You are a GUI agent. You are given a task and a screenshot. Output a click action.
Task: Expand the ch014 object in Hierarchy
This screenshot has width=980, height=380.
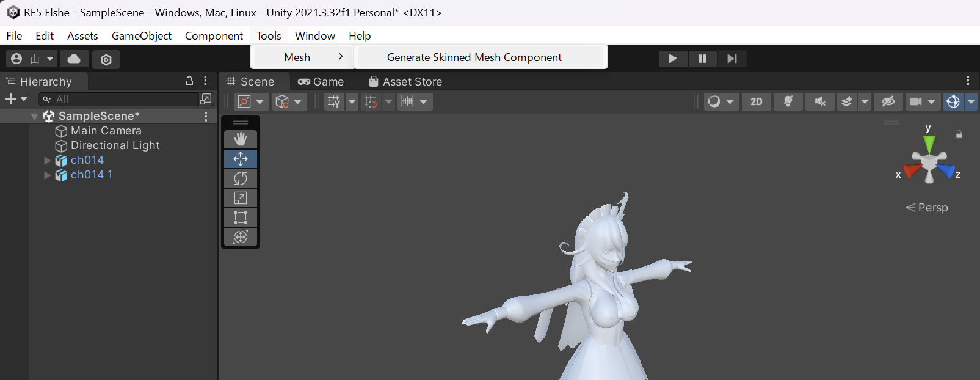47,160
